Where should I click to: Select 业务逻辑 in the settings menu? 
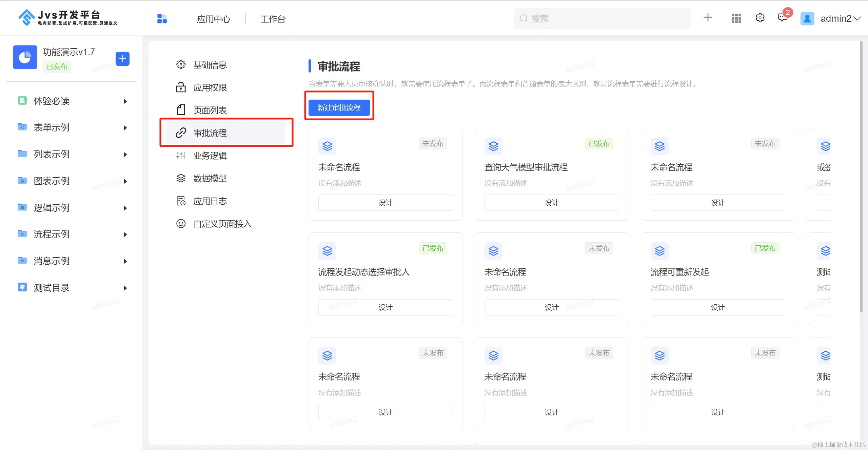pyautogui.click(x=210, y=156)
